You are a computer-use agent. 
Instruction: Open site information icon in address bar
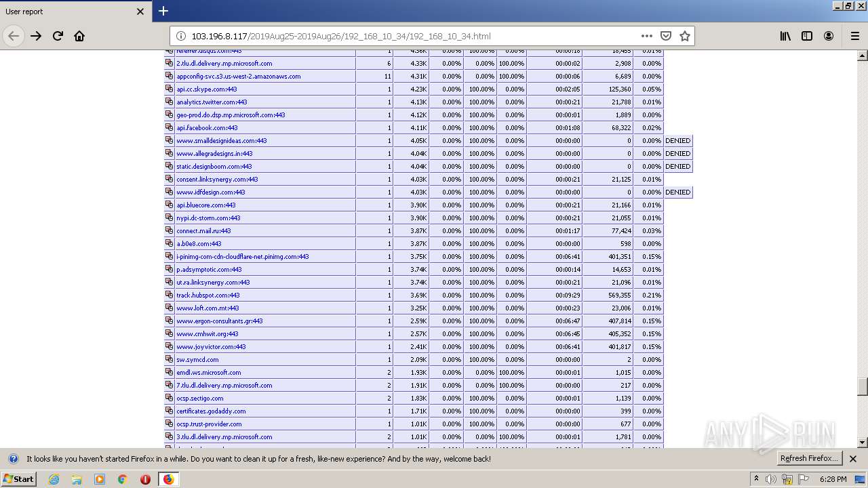pos(181,36)
